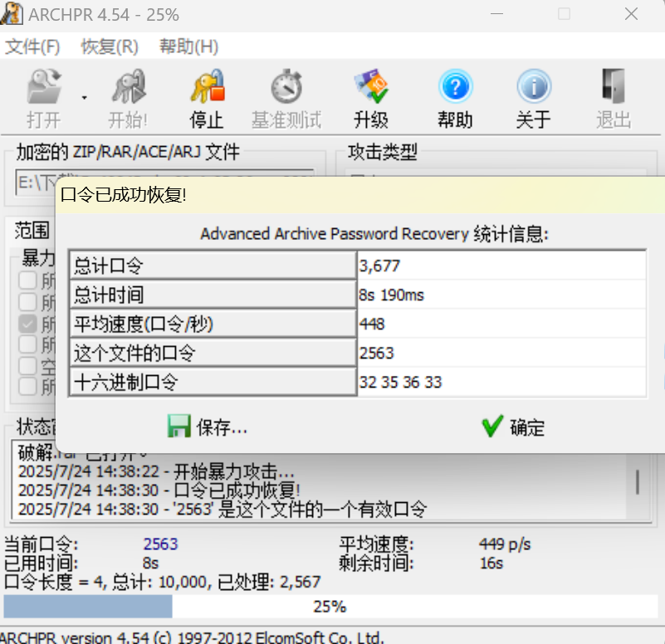Click the status log's vertical scrollbar

[638, 481]
